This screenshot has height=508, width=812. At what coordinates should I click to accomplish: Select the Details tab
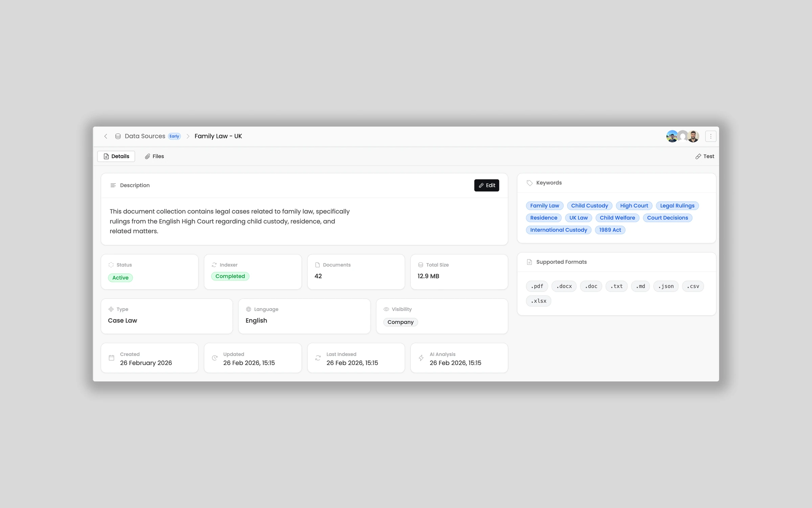(116, 156)
